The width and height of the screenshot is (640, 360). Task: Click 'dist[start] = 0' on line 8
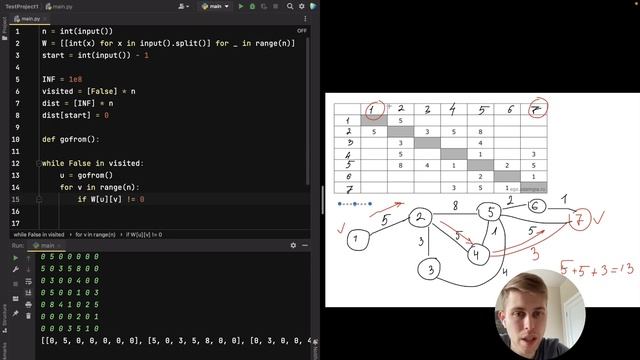(x=75, y=116)
